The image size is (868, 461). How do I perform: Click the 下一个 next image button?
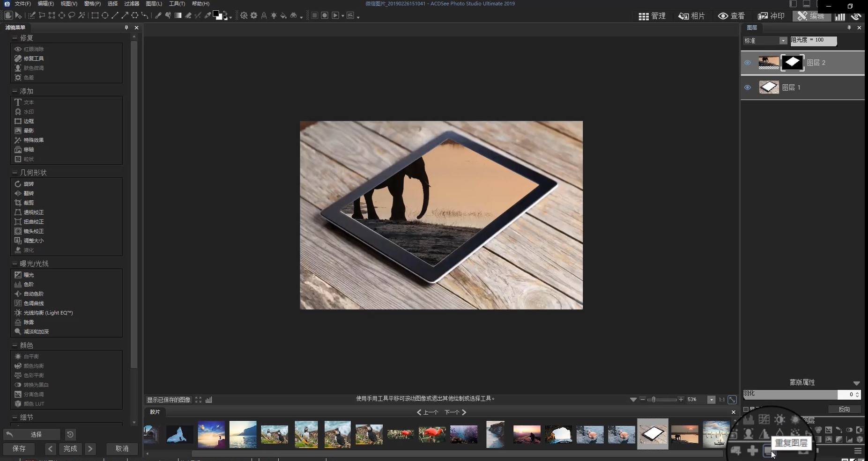455,412
